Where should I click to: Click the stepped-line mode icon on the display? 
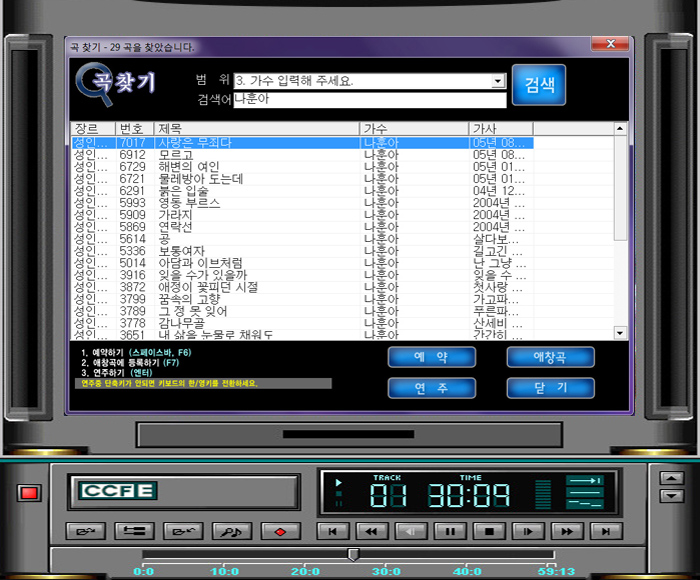585,504
